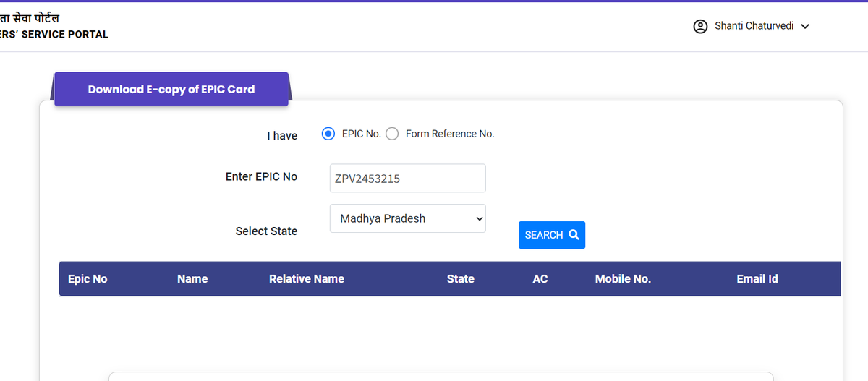Viewport: 868px width, 381px height.
Task: Expand the Shanti Chaturvedi account chevron
Action: [x=805, y=27]
